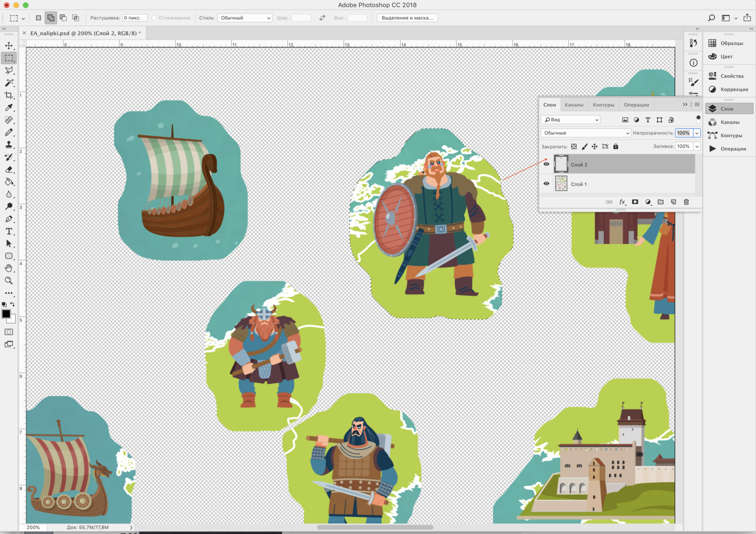This screenshot has width=756, height=534.
Task: Click the Выделение и маска button
Action: coord(407,18)
